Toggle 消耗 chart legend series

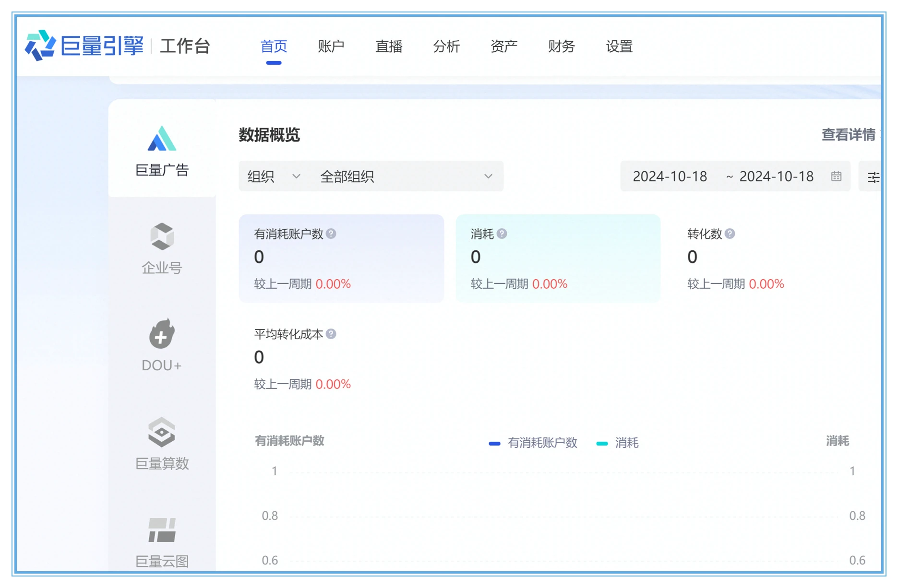(x=617, y=443)
